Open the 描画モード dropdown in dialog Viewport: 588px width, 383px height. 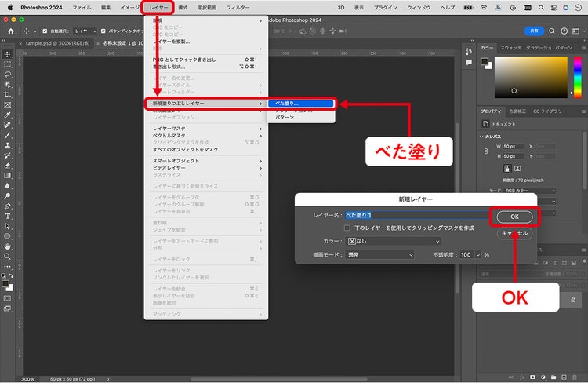[379, 254]
